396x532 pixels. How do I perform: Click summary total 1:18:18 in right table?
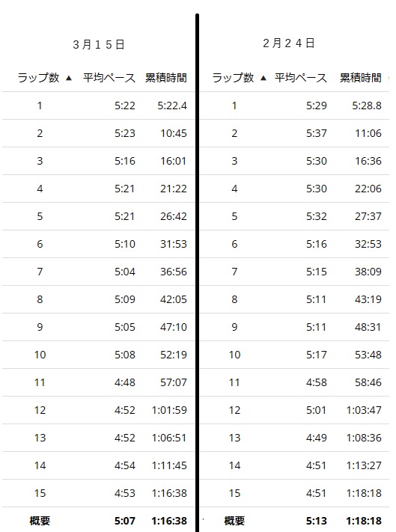[364, 521]
